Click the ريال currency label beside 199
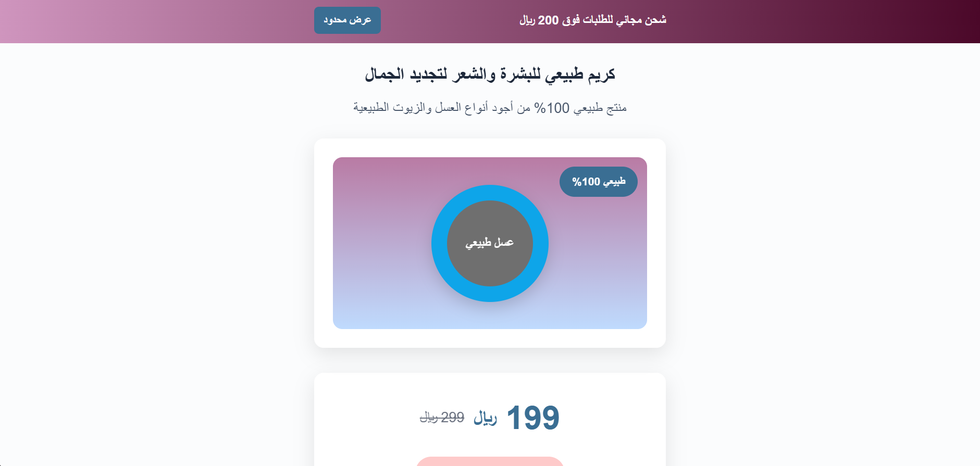980x466 pixels. coord(485,418)
